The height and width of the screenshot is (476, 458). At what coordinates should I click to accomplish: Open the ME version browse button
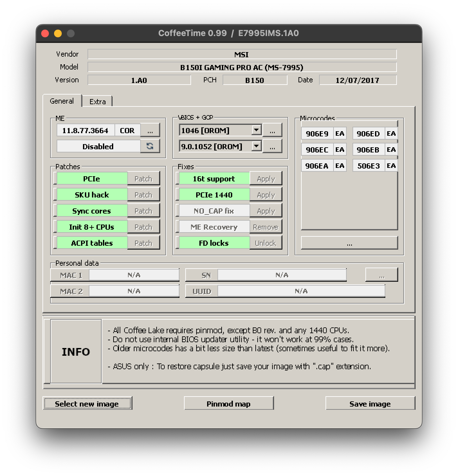[150, 130]
